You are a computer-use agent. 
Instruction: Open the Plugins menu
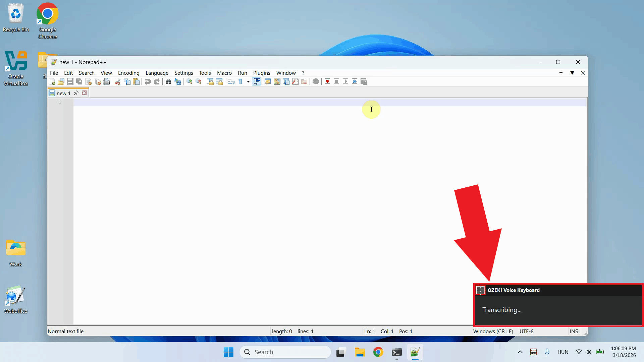262,73
